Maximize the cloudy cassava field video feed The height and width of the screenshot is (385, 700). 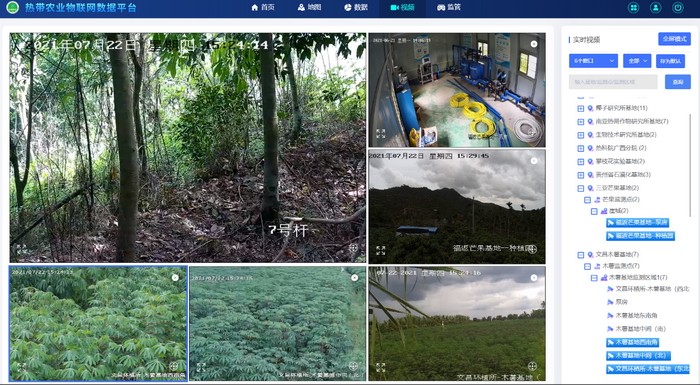tap(380, 367)
